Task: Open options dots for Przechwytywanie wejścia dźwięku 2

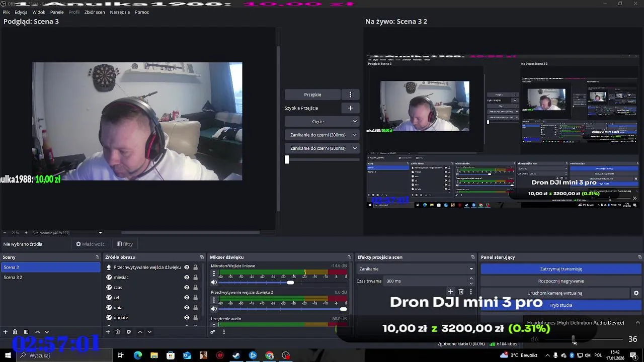Action: pyautogui.click(x=214, y=300)
